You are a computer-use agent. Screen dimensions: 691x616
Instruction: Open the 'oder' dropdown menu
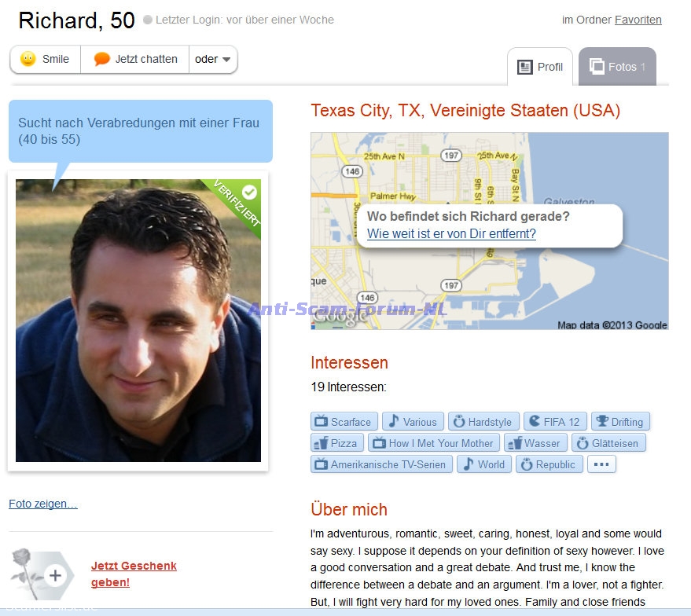click(x=213, y=59)
